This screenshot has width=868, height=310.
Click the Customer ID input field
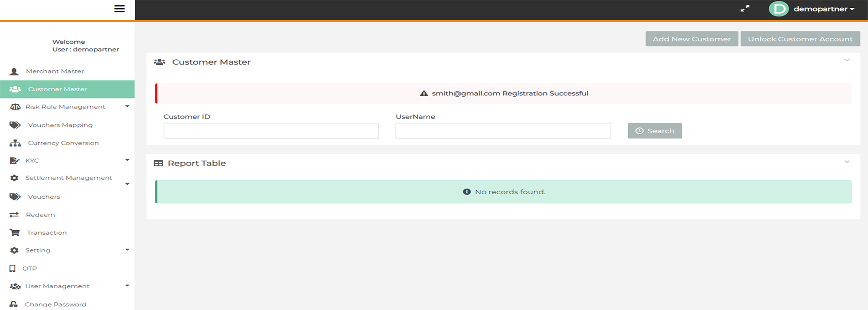click(271, 131)
